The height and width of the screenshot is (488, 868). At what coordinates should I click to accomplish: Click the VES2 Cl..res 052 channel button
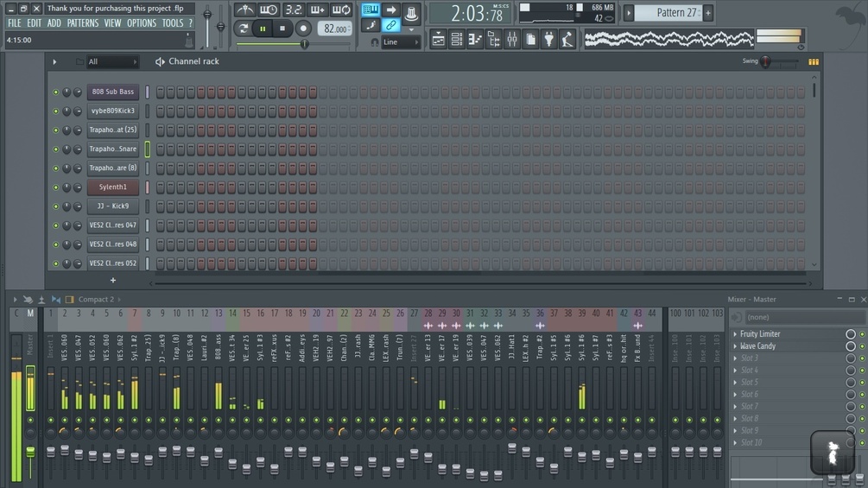click(x=113, y=263)
